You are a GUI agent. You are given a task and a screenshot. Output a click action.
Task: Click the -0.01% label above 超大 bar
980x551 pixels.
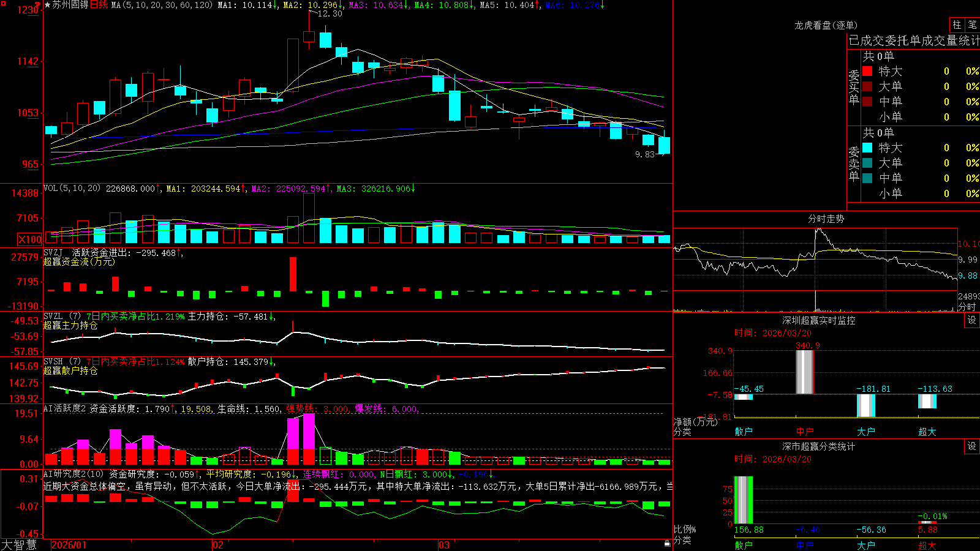pos(933,516)
